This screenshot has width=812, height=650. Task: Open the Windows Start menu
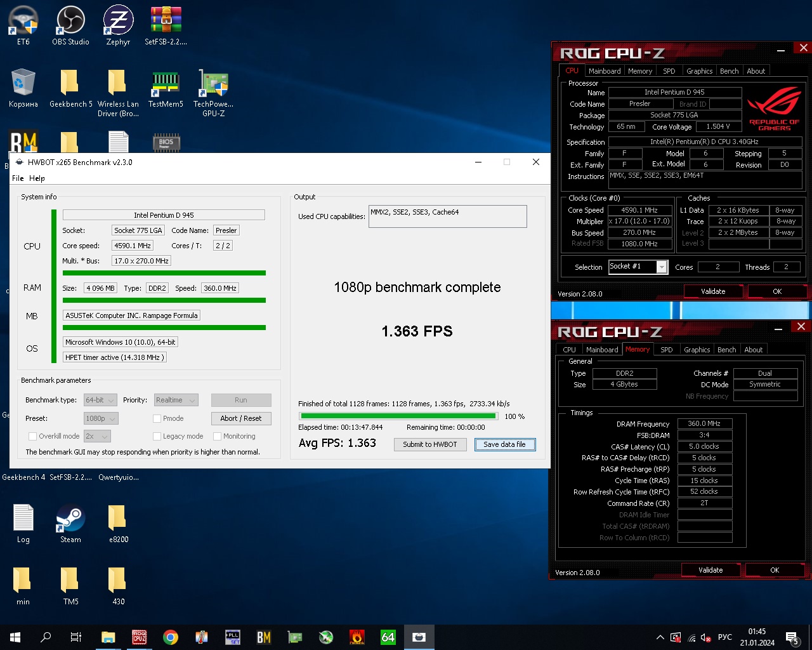pyautogui.click(x=15, y=637)
